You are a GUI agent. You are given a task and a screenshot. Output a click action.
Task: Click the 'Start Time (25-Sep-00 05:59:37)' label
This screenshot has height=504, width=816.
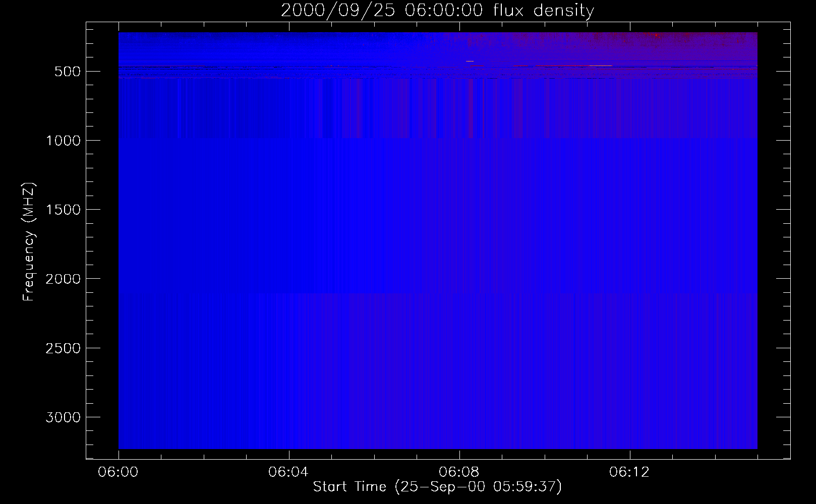tap(437, 487)
